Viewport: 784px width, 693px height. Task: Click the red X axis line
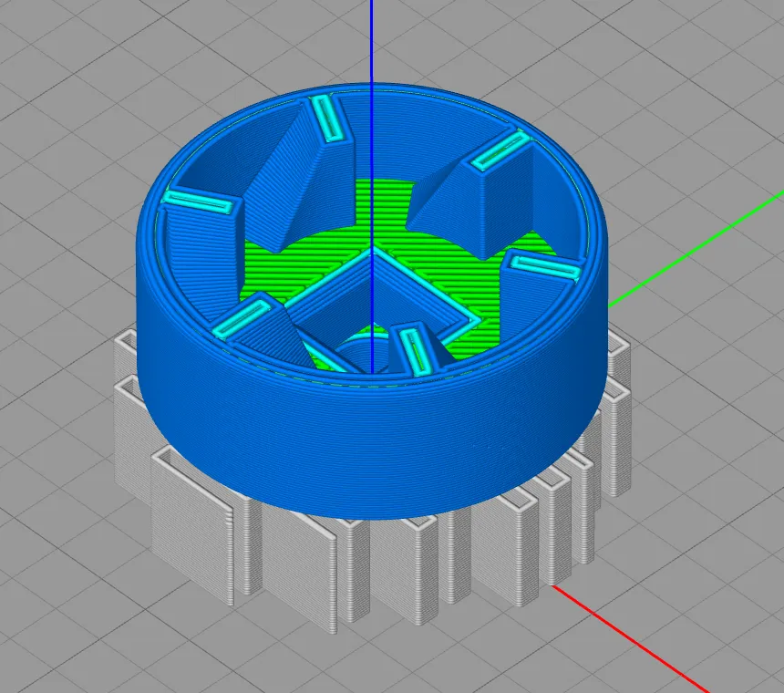(630, 639)
